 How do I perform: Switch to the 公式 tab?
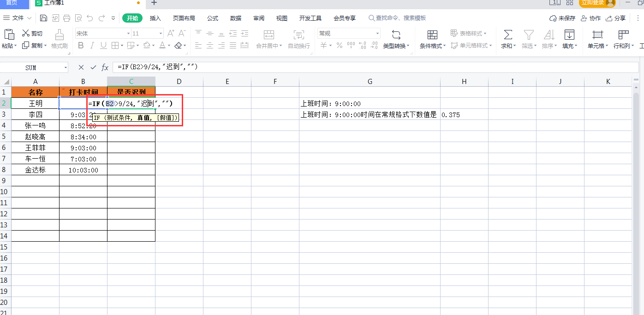tap(213, 18)
